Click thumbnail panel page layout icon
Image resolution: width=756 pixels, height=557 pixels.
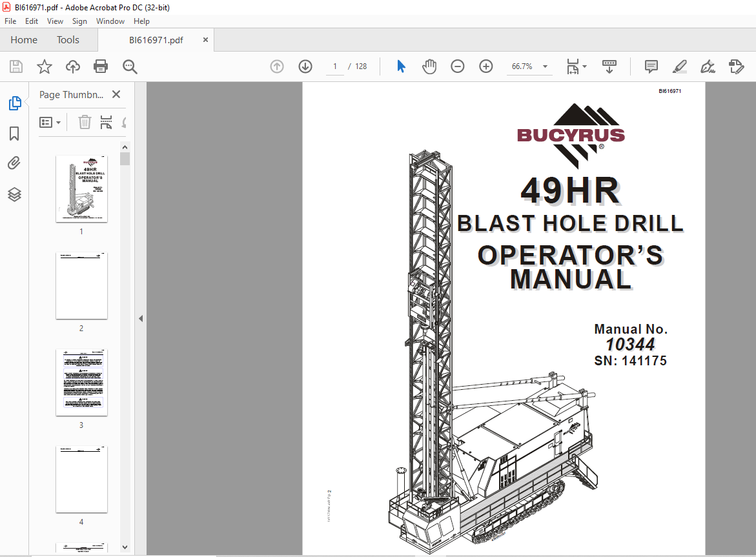(106, 123)
